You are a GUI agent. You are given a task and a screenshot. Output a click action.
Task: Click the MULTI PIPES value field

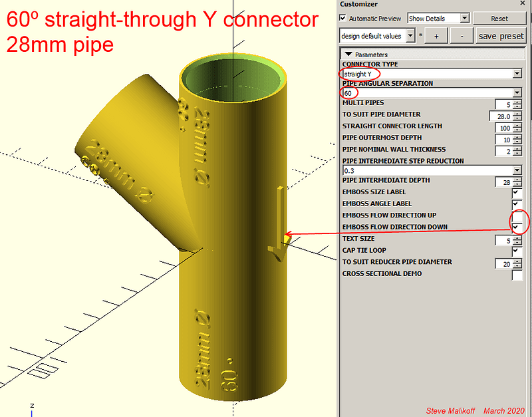click(504, 105)
